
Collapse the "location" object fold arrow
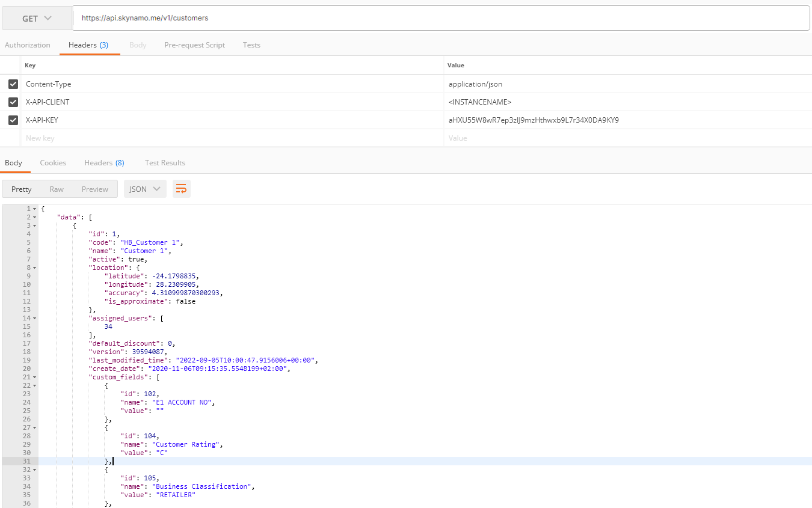coord(34,268)
